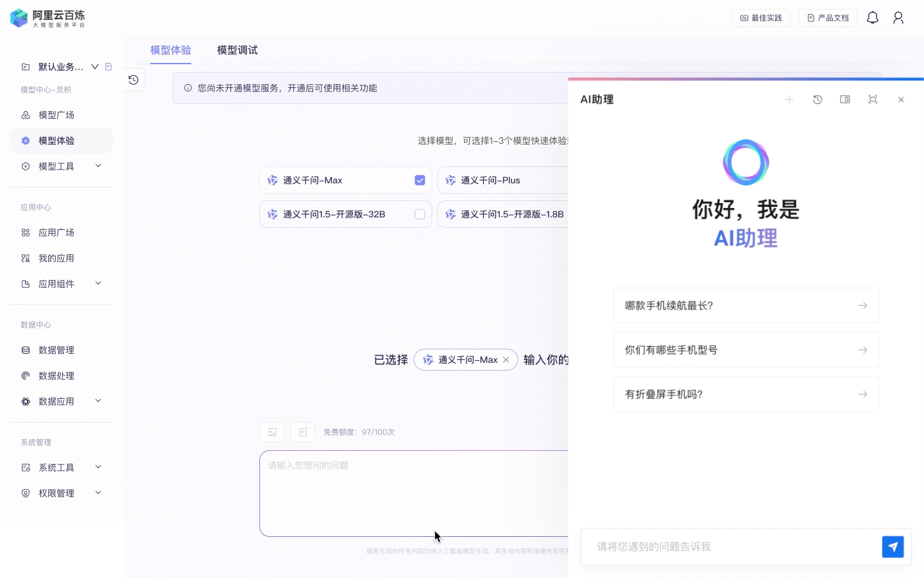
Task: Open the 产品文档 button
Action: (828, 18)
